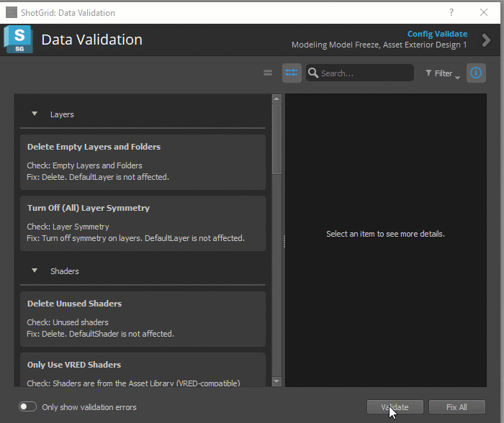Click the Layers group label
504x423 pixels.
62,114
